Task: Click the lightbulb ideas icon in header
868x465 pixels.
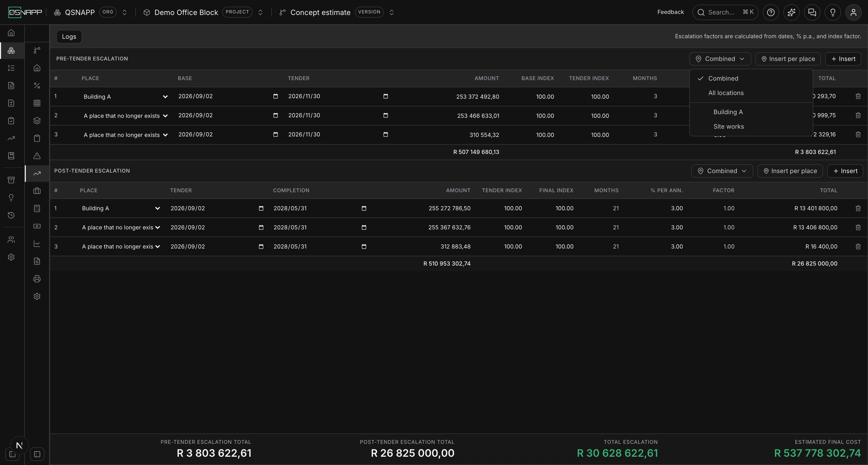Action: click(x=833, y=12)
